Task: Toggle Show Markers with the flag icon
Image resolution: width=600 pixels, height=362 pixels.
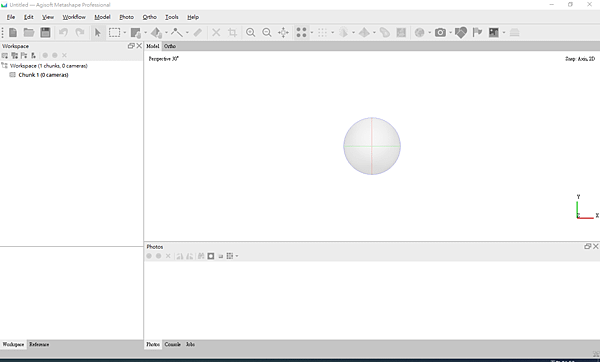Action: [x=477, y=33]
